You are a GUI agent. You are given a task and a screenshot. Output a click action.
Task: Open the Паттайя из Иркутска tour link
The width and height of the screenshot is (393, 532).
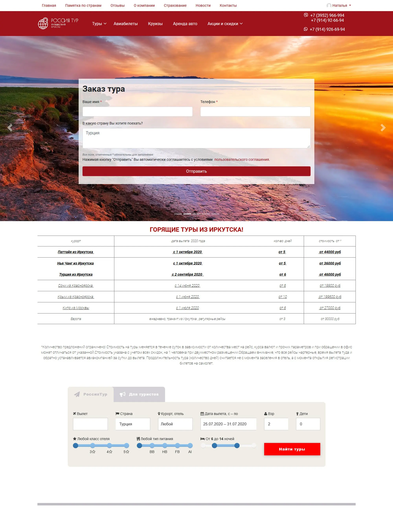[x=75, y=252]
